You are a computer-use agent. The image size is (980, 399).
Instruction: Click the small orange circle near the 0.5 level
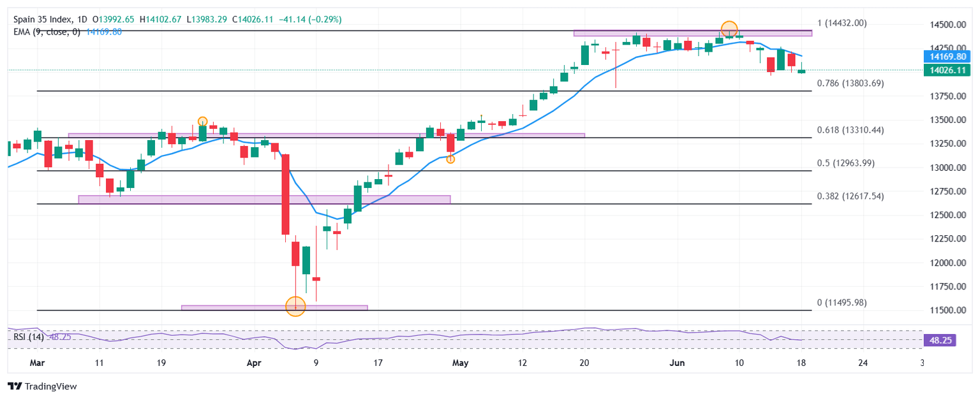click(x=450, y=159)
